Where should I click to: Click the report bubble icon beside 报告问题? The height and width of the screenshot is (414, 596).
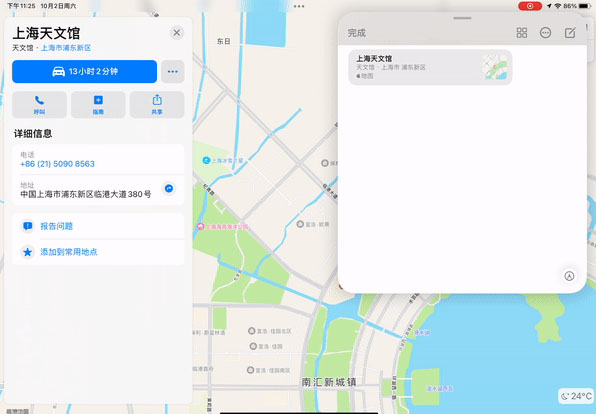coord(27,226)
